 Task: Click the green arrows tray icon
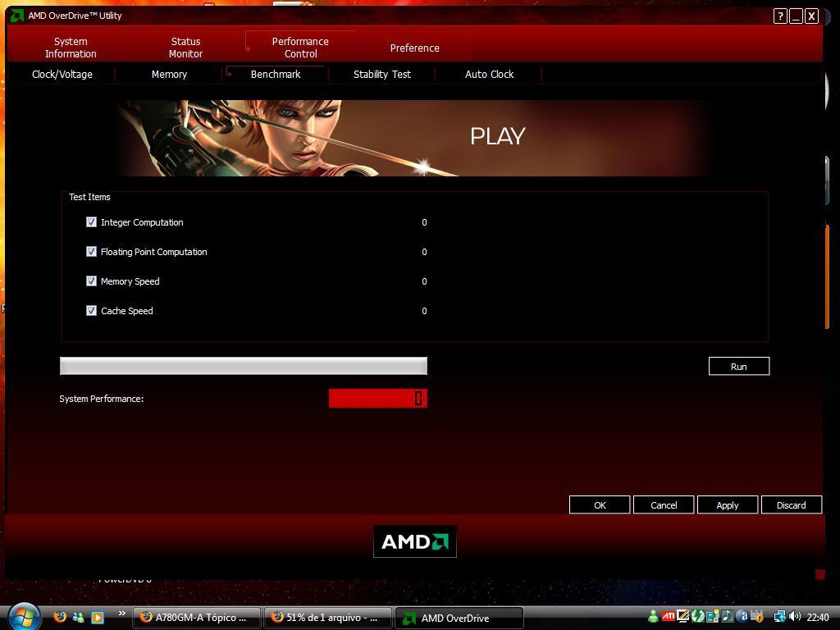[x=698, y=617]
